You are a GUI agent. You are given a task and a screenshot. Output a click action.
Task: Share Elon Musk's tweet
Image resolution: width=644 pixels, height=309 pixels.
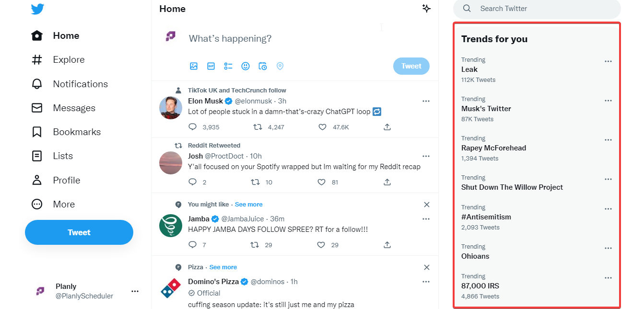coord(387,127)
